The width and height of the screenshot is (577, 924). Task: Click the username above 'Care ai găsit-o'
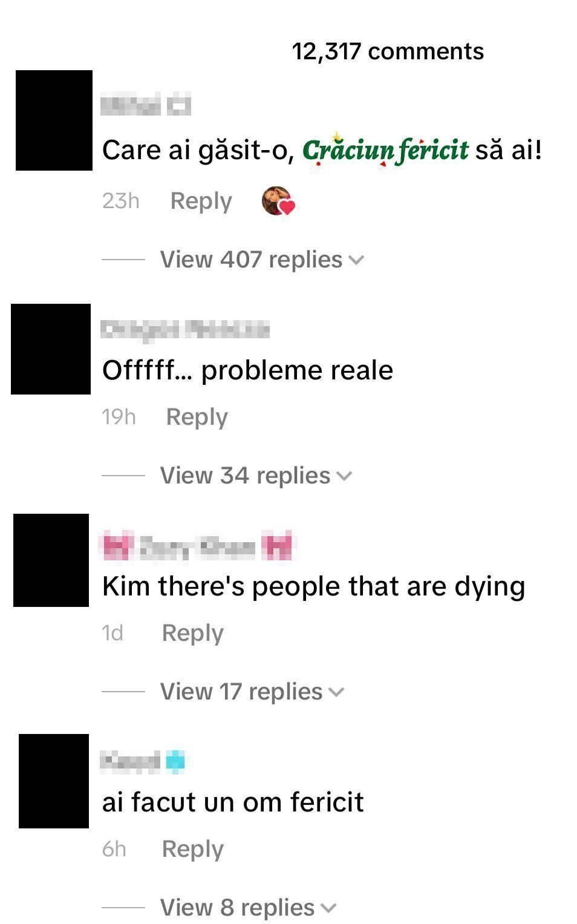pyautogui.click(x=146, y=105)
